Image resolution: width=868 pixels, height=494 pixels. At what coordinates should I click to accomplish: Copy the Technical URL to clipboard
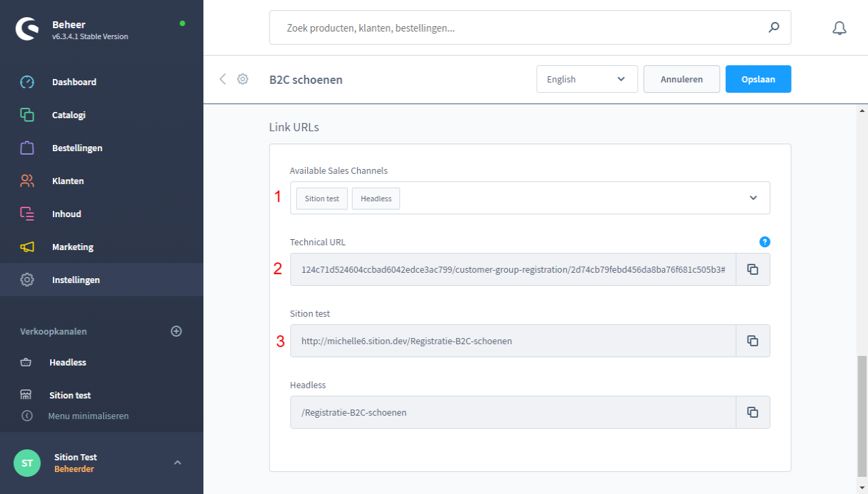(x=753, y=269)
